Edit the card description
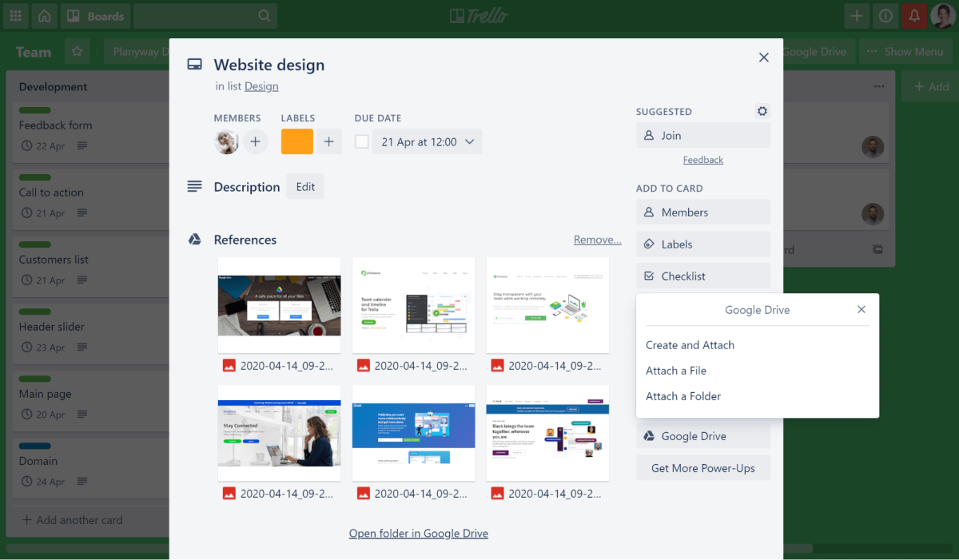 [x=304, y=186]
